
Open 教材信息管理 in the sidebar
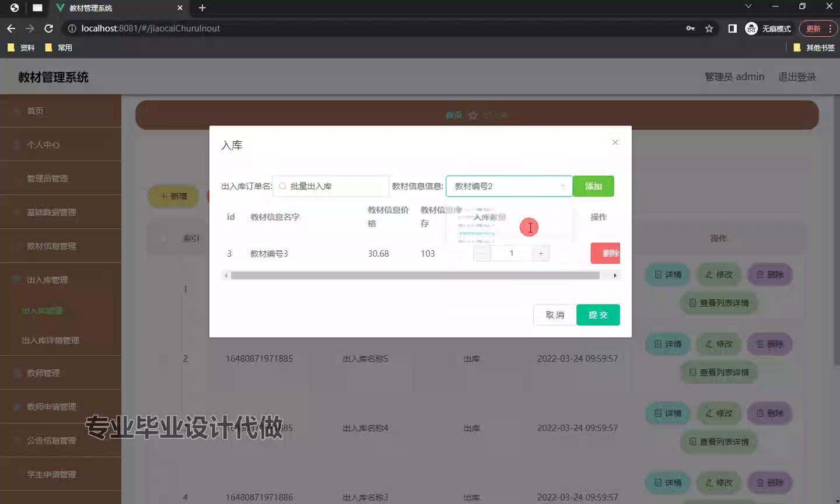coord(61,246)
